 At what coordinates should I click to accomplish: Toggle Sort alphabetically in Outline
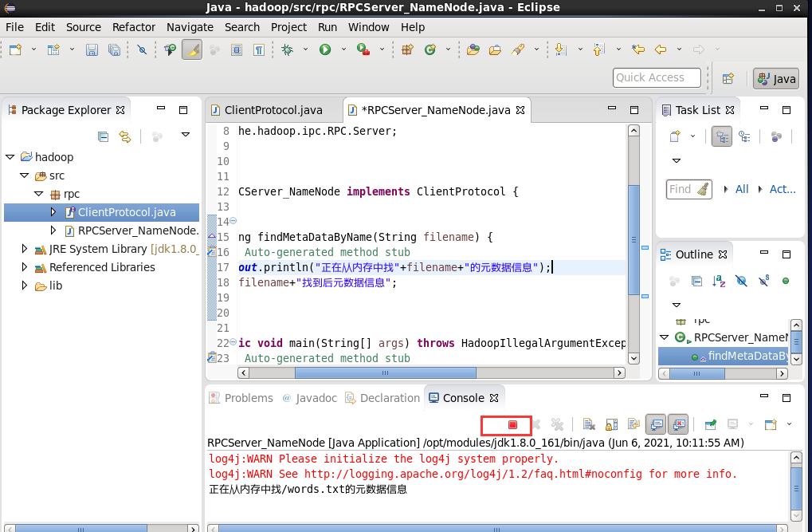click(719, 281)
